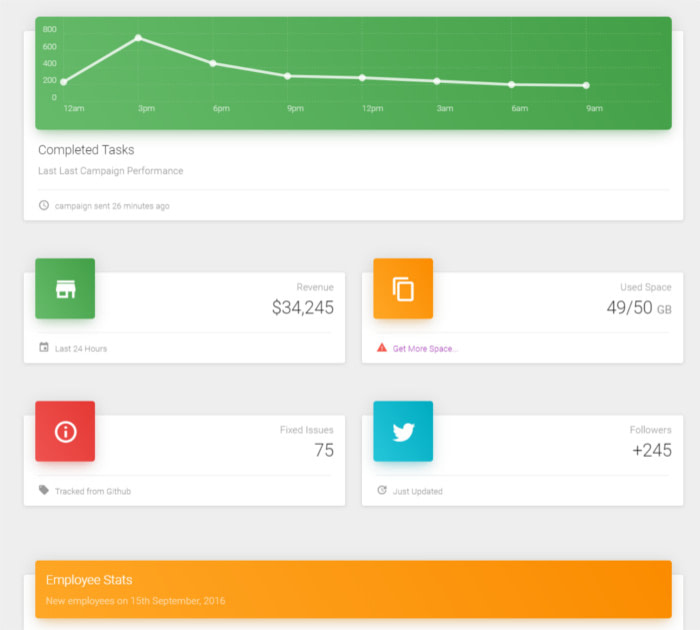Click the refresh icon beside Just Updated
The height and width of the screenshot is (630, 700).
(382, 490)
